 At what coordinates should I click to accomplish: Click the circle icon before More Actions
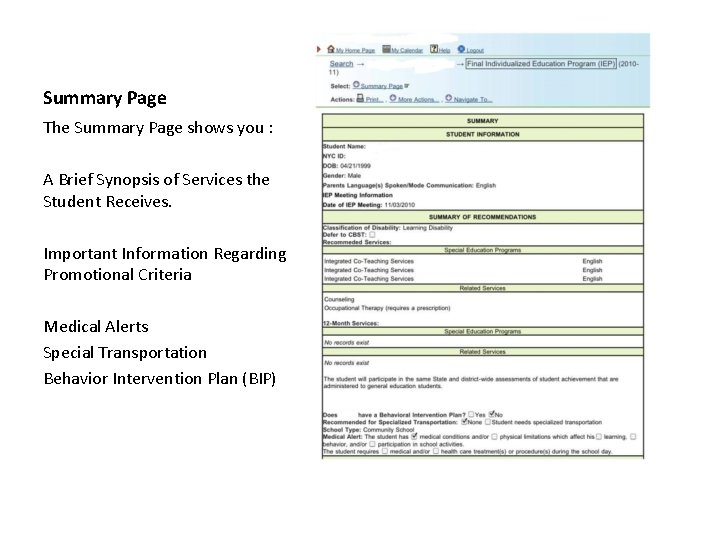pyautogui.click(x=393, y=98)
